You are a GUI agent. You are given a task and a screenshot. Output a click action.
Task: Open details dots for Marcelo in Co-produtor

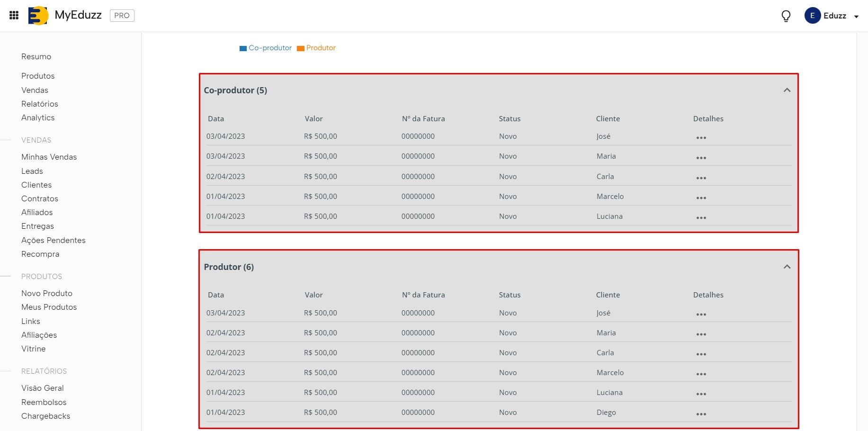tap(701, 198)
